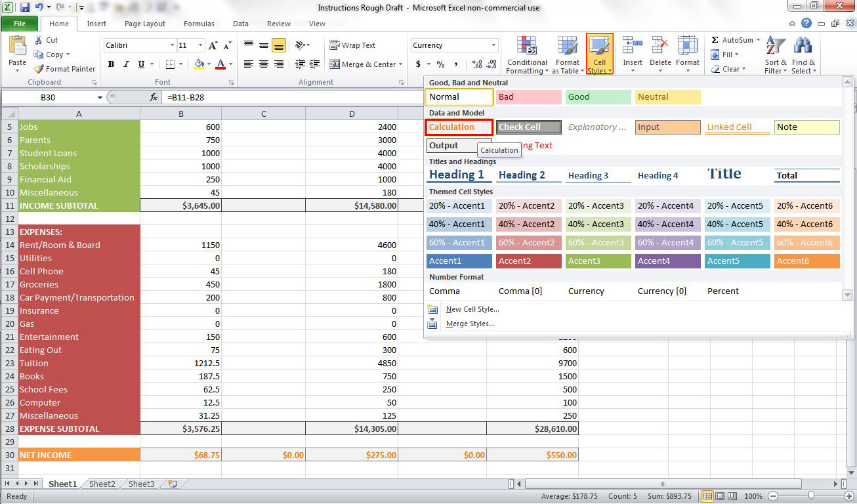The height and width of the screenshot is (504, 857).
Task: Switch to the Page Layout tab
Action: [x=145, y=24]
